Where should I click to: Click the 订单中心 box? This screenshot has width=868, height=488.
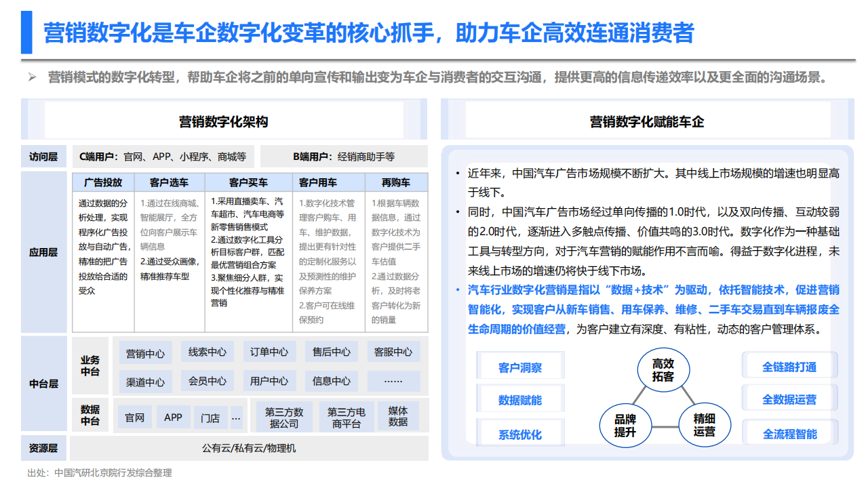click(269, 352)
